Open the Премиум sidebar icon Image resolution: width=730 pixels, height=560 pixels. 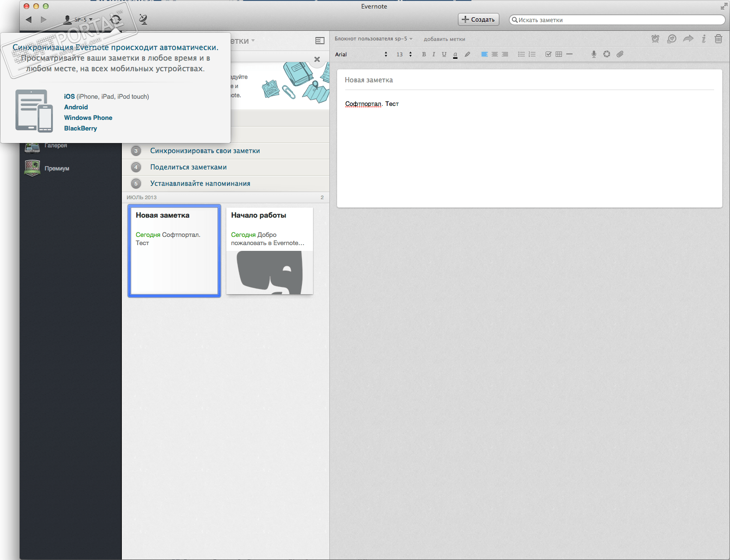[32, 168]
